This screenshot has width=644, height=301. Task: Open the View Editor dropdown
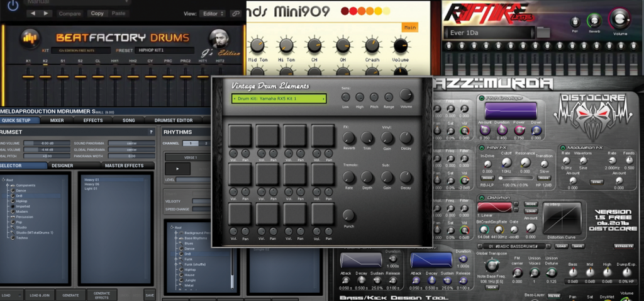pyautogui.click(x=213, y=14)
